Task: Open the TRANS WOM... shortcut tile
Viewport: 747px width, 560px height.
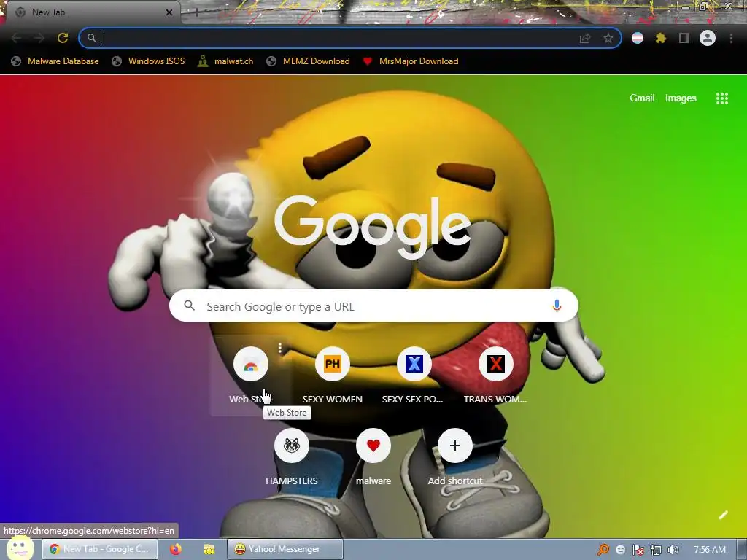Action: [x=495, y=376]
